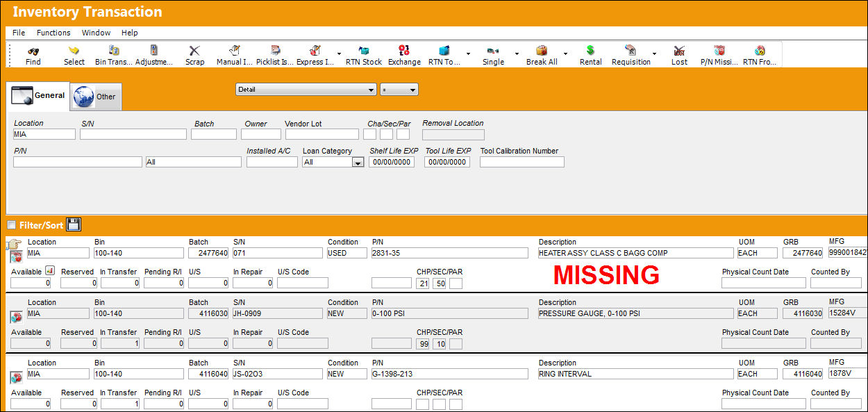868x412 pixels.
Task: Expand the Requisition dropdown arrow
Action: [x=654, y=53]
